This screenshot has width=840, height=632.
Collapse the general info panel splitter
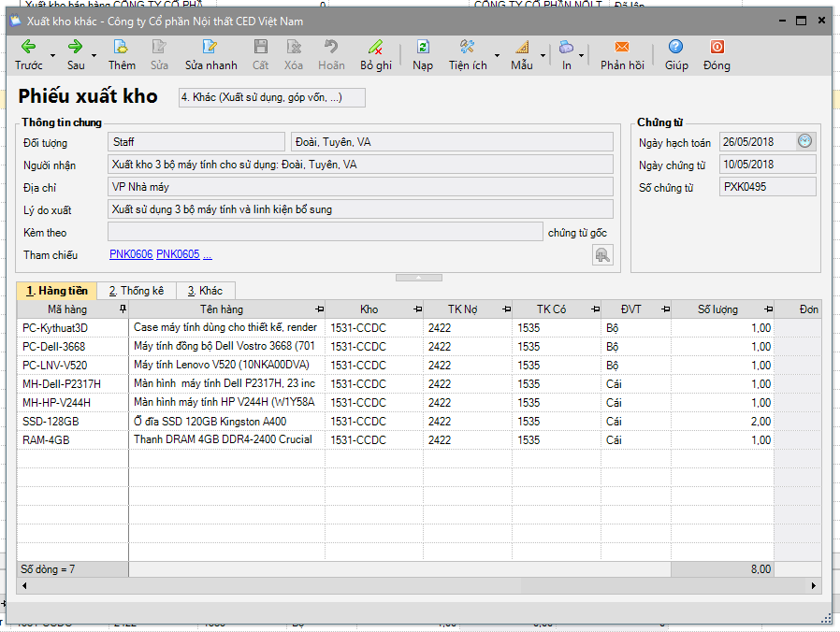(x=419, y=278)
